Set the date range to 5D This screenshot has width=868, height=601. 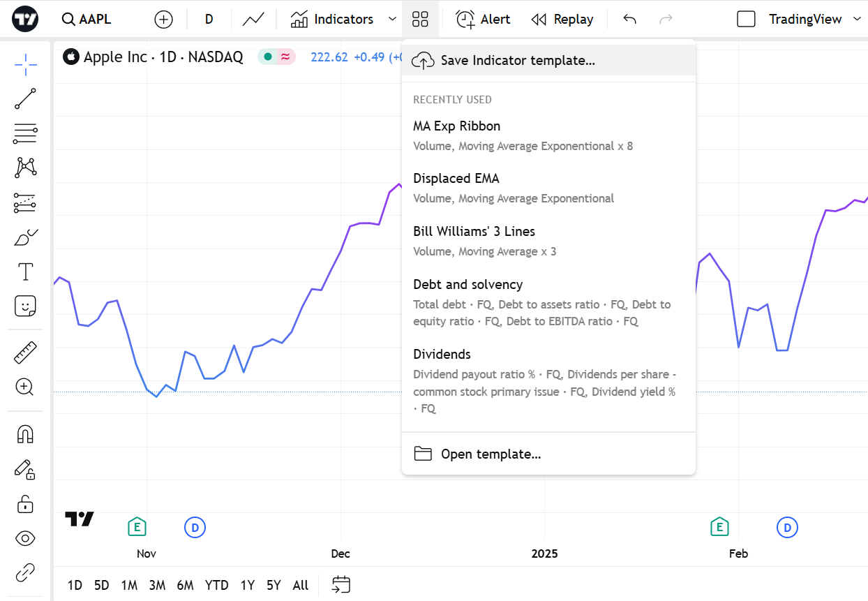(102, 585)
